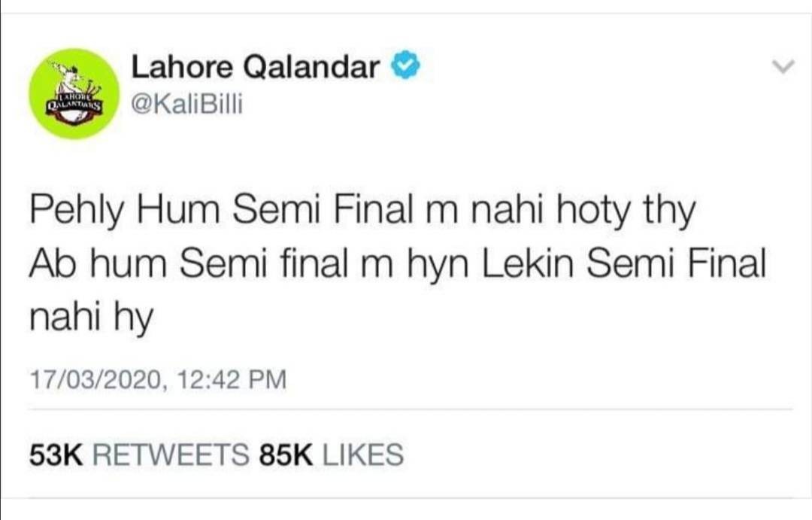View the 53K retweet count
The width and height of the screenshot is (812, 520).
point(56,455)
